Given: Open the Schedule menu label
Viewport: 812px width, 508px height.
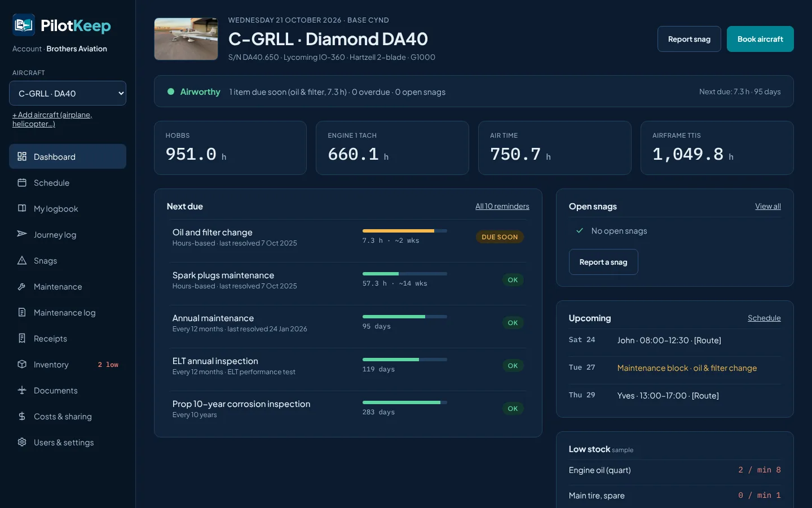Looking at the screenshot, I should [x=51, y=183].
